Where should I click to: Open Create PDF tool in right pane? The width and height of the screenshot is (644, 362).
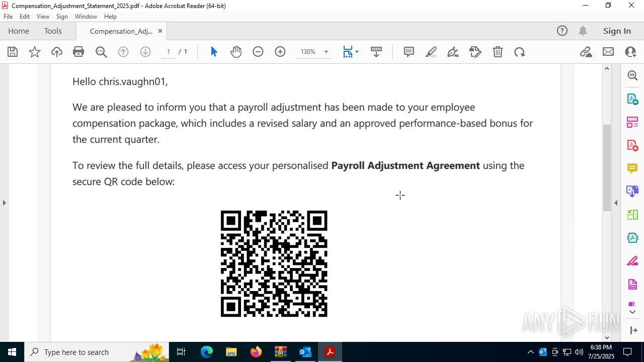point(632,145)
